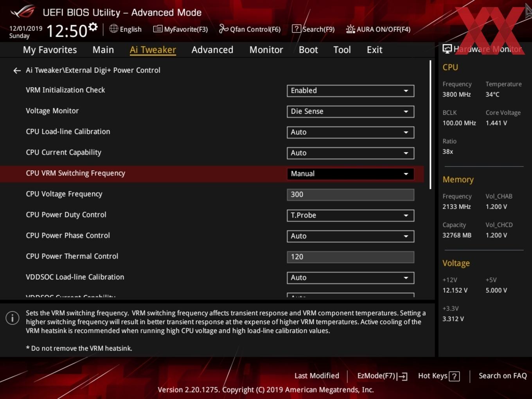Click the EzMode exit arrow icon
The width and height of the screenshot is (532, 399).
403,376
